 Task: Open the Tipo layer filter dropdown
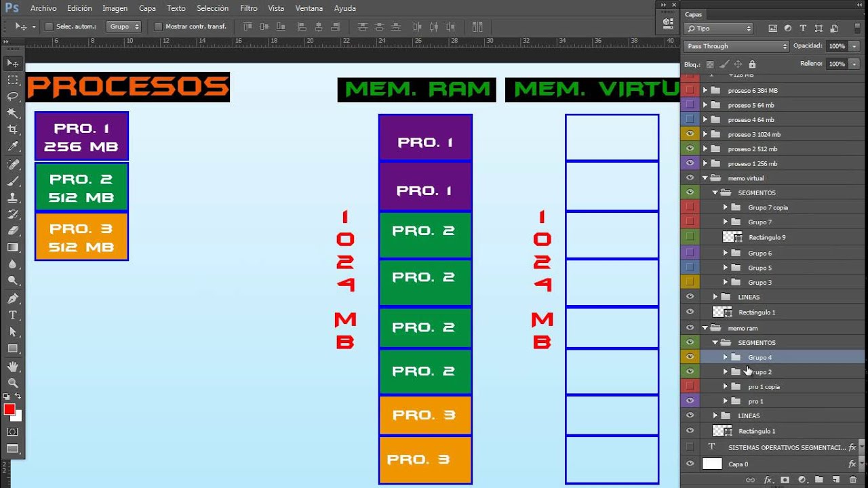[x=719, y=28]
